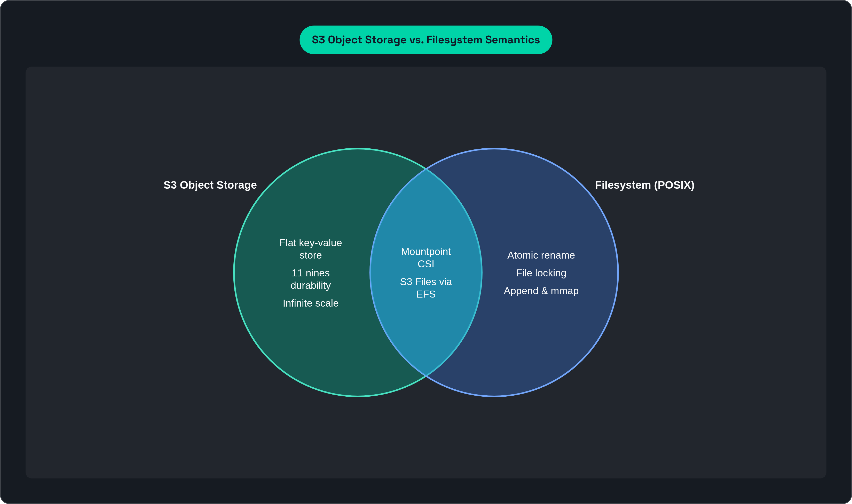Select the 'Filesystem (POSIX)' heading label

[644, 185]
